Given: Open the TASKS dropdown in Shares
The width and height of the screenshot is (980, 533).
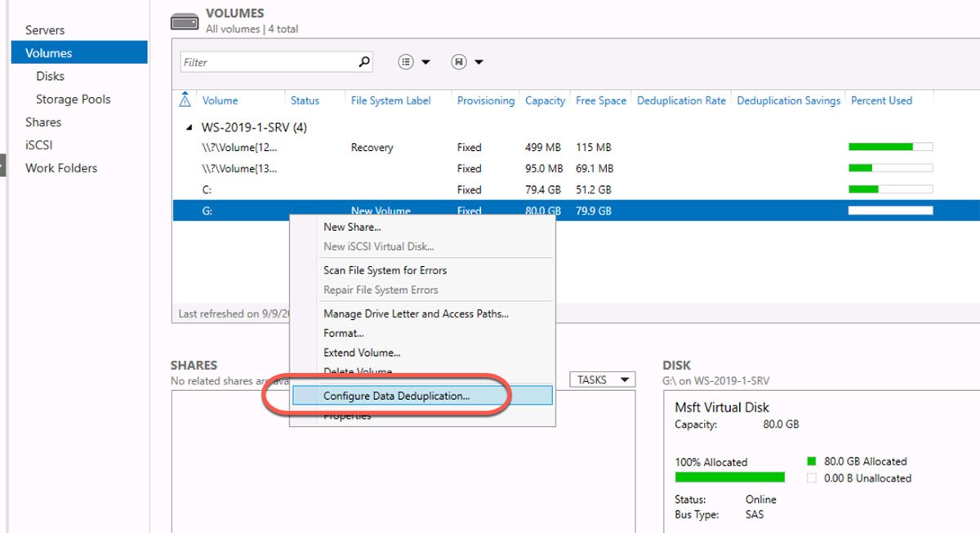Looking at the screenshot, I should 602,380.
